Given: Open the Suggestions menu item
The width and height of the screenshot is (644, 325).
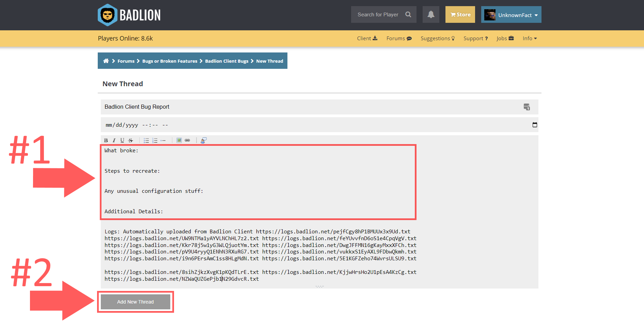Looking at the screenshot, I should pos(438,38).
